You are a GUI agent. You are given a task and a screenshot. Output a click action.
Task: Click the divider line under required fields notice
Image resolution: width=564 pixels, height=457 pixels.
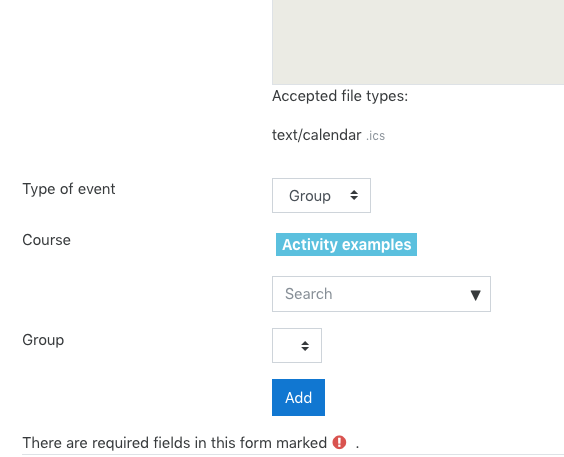click(x=293, y=454)
